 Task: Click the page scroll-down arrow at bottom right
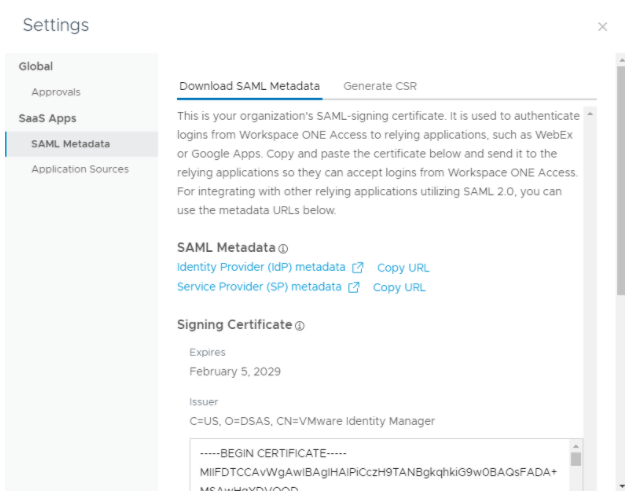(622, 488)
